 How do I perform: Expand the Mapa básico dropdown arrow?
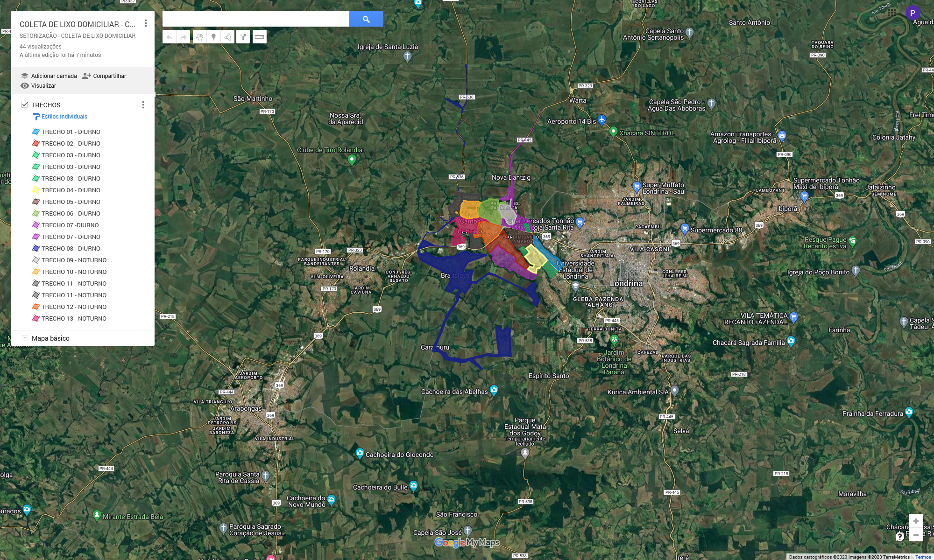coord(25,338)
